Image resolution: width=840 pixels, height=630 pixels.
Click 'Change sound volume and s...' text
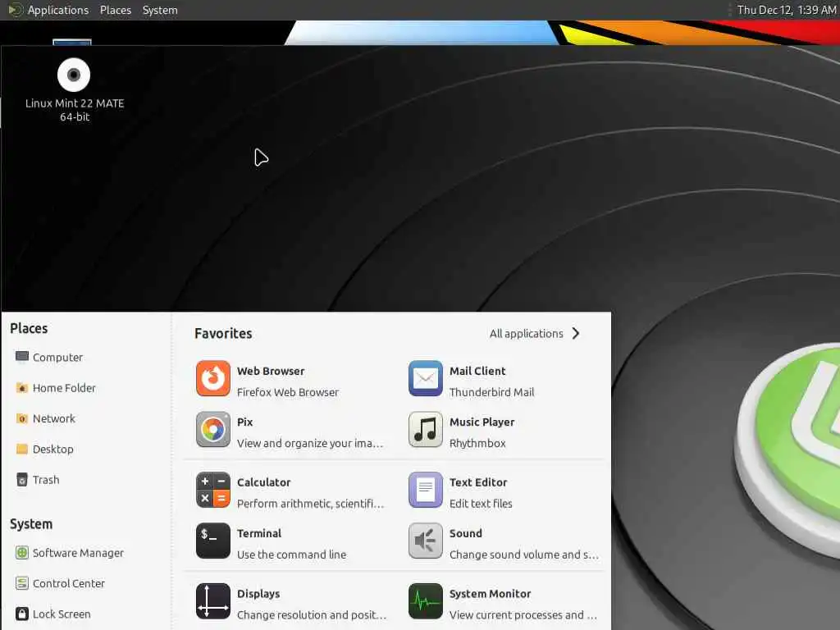click(524, 555)
